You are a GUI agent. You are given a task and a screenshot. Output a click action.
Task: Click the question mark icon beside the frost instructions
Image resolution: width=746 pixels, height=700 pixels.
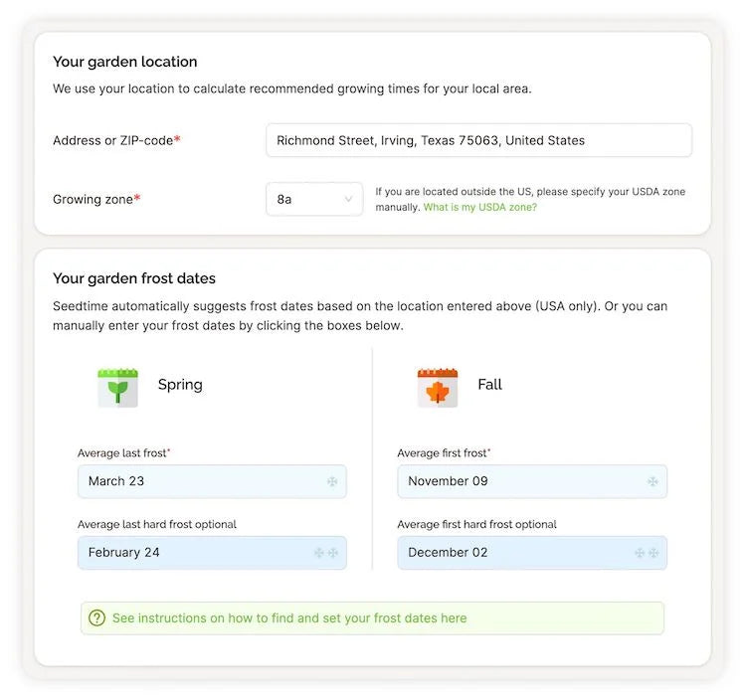97,617
